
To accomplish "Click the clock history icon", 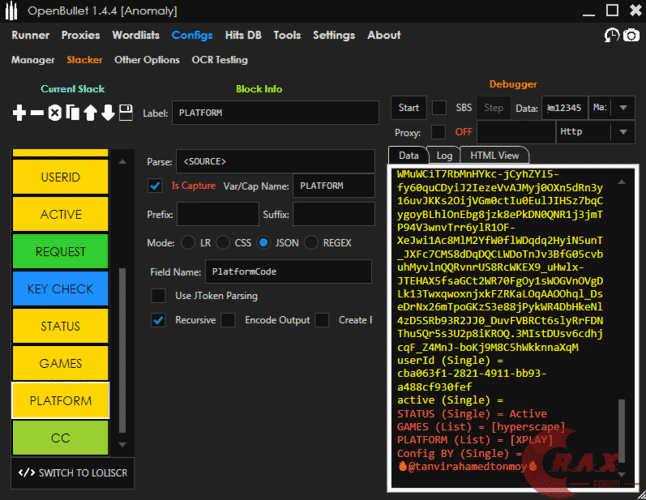I will 612,35.
